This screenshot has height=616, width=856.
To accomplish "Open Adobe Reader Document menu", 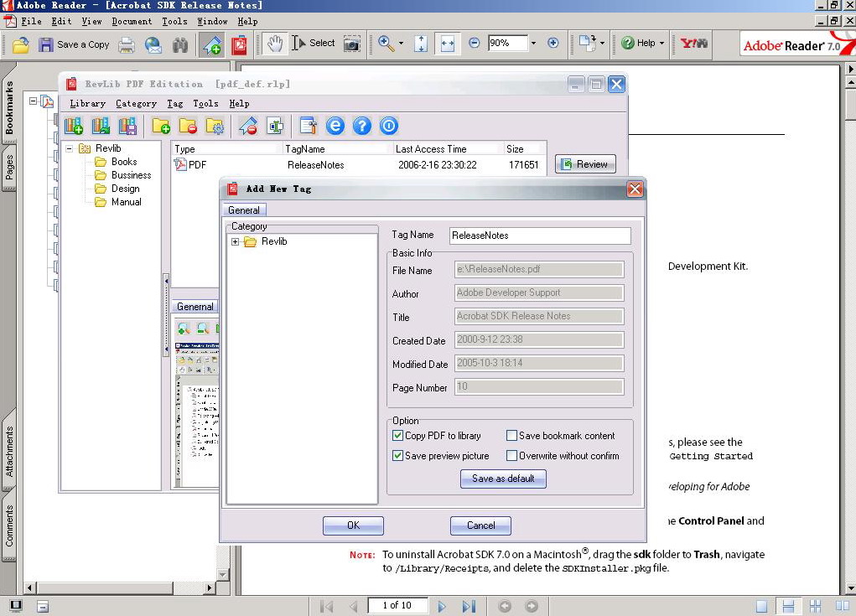I will [x=132, y=21].
